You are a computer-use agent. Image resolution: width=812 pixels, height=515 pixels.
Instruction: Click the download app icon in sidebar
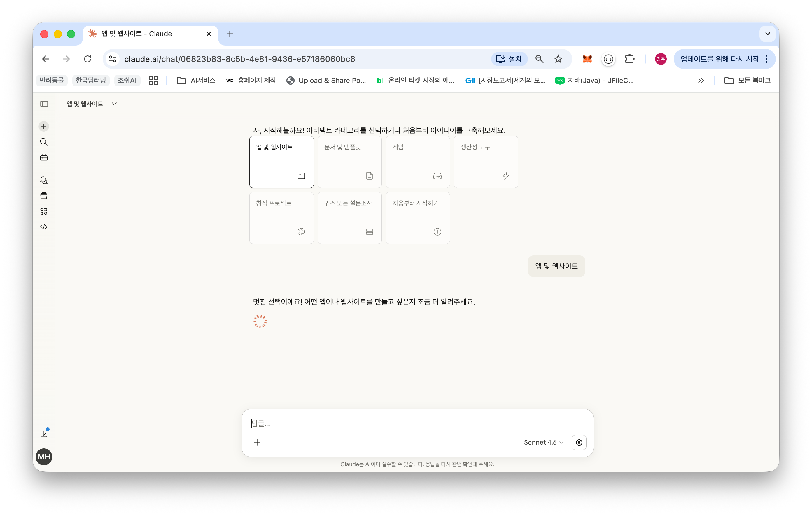pyautogui.click(x=44, y=434)
